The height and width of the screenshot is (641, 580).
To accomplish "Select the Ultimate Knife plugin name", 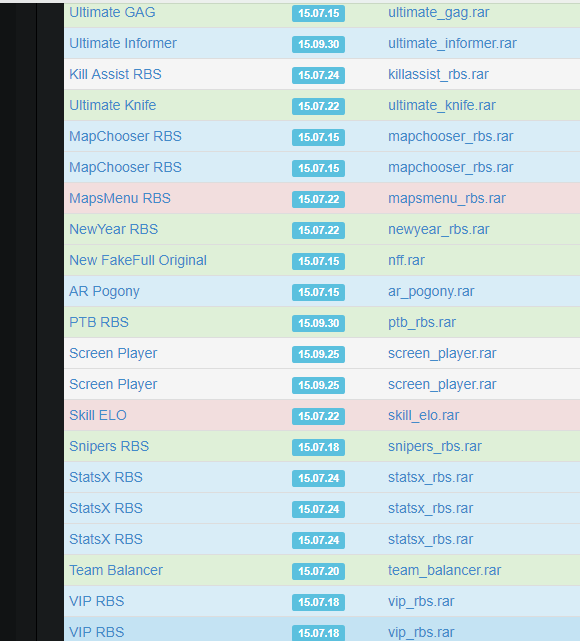I will (112, 105).
